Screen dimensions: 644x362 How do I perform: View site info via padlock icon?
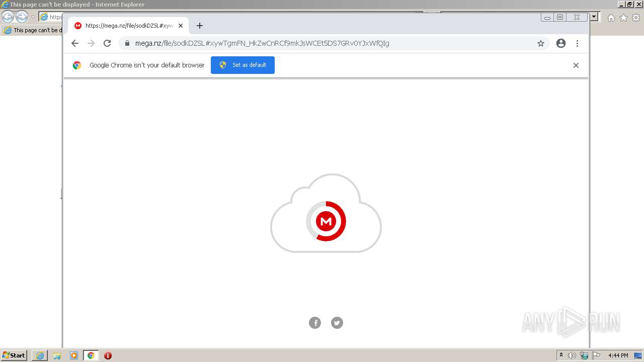click(127, 43)
